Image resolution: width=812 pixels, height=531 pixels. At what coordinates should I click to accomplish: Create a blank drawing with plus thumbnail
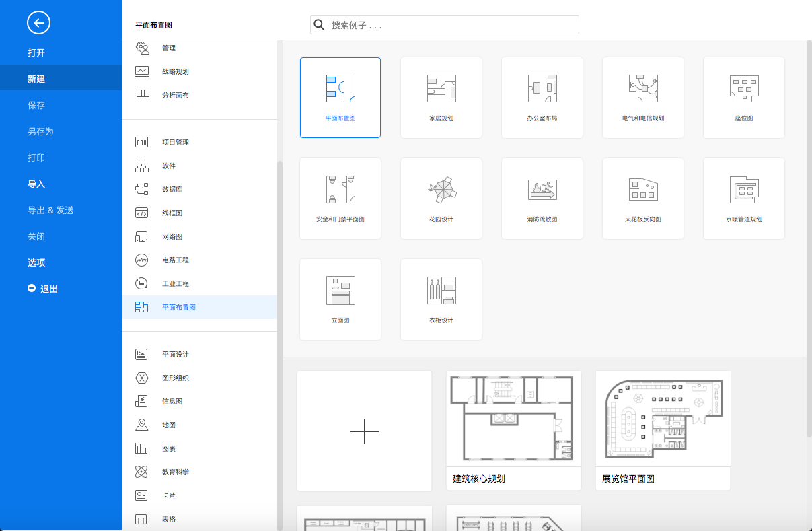click(x=364, y=431)
